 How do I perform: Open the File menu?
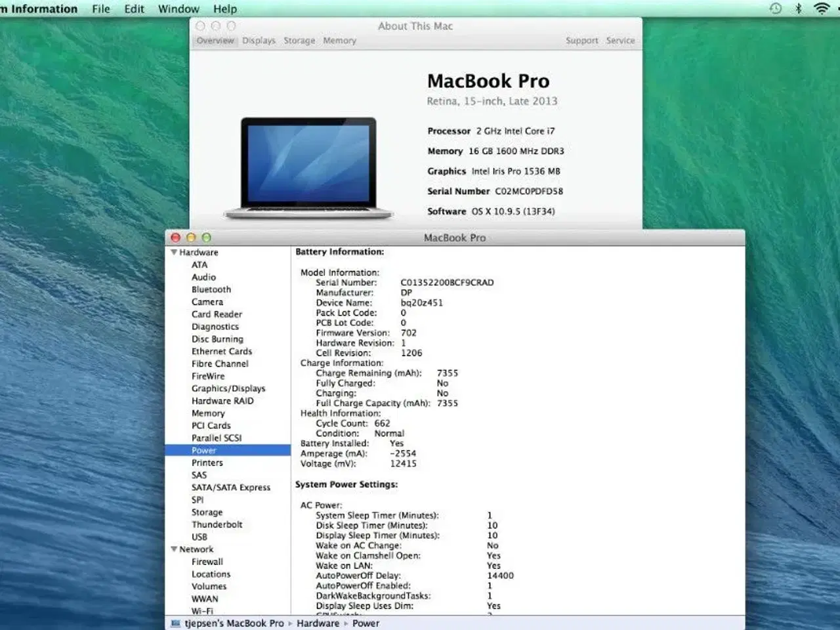point(101,9)
